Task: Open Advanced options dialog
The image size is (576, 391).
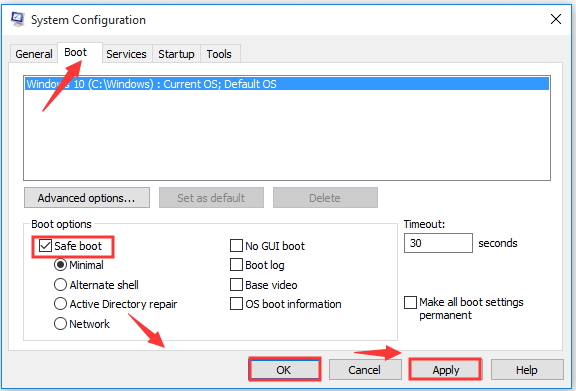Action: point(87,198)
